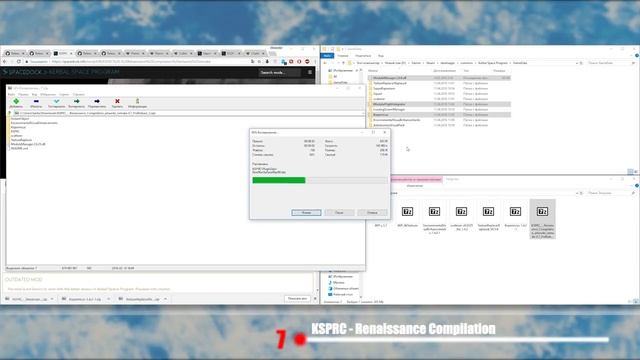This screenshot has width=640, height=360.
Task: Select the KSPRC folder in 7-Zip list
Action: pos(15,131)
